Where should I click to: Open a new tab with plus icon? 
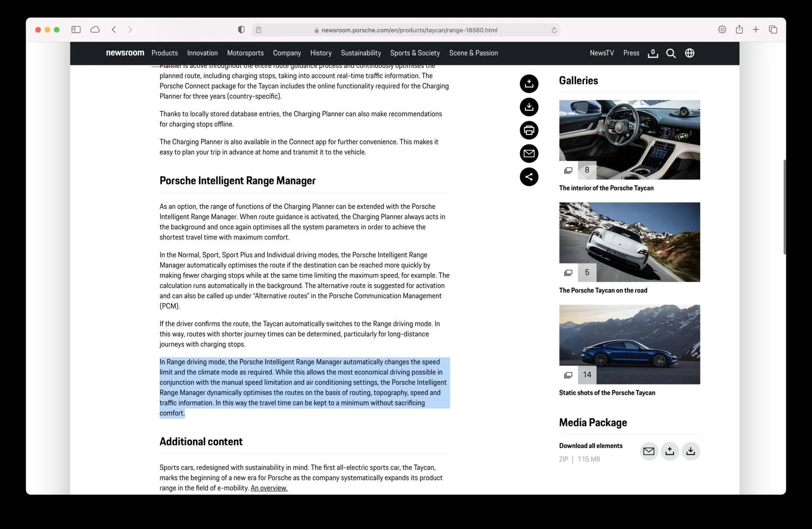coord(756,30)
